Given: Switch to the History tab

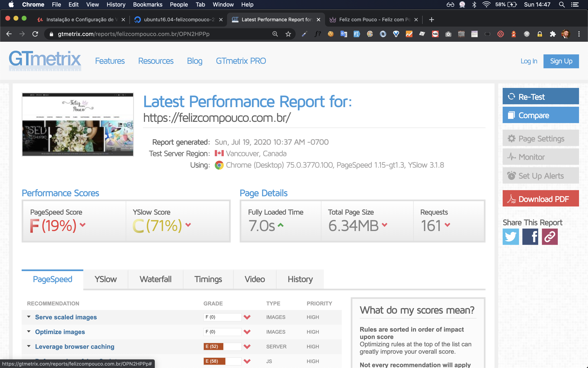Looking at the screenshot, I should [300, 279].
